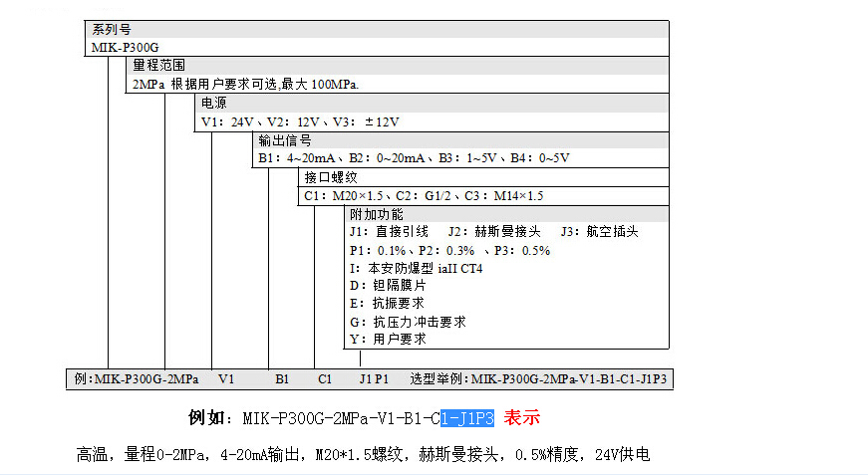Viewport: 868px width, 476px height.
Task: Click the C1 M20×1.5 thread options line
Action: (424, 196)
